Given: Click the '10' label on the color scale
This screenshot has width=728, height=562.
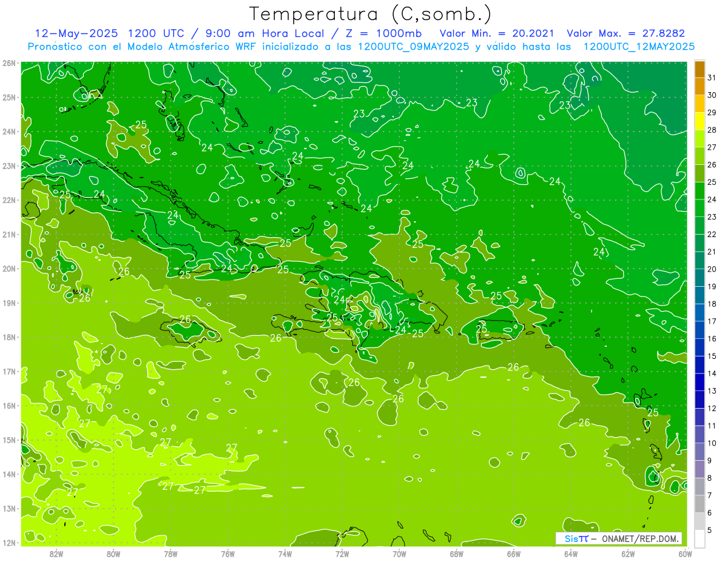Looking at the screenshot, I should coord(712,443).
